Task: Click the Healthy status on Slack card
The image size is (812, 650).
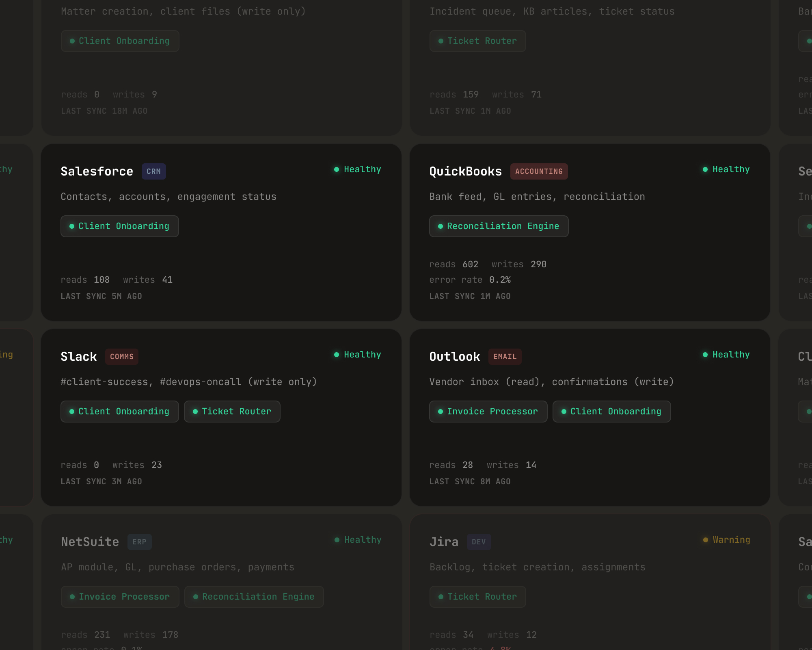Action: [358, 355]
